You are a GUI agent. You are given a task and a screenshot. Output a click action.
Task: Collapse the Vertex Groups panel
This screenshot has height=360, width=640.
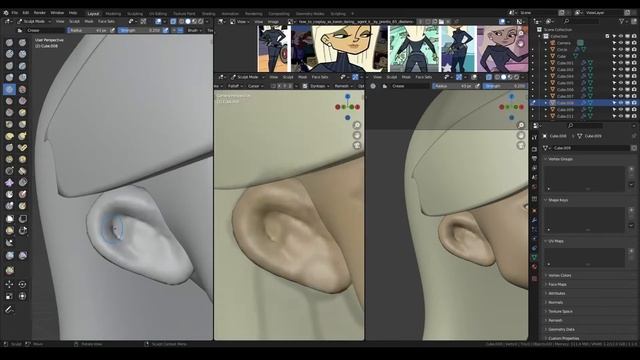pos(560,159)
